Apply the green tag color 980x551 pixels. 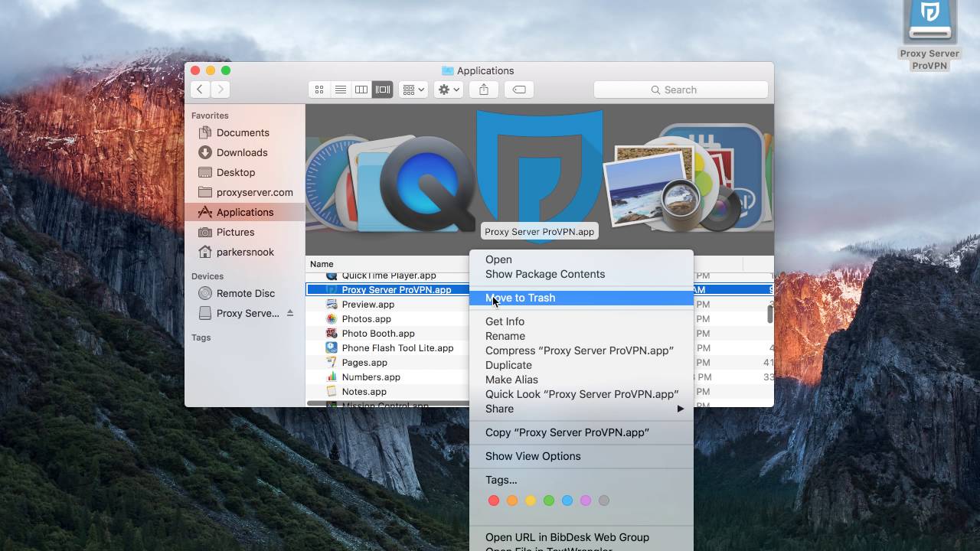pos(549,500)
